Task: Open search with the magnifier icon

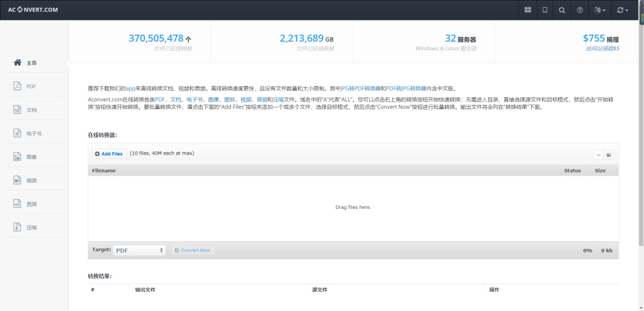Action: [562, 10]
